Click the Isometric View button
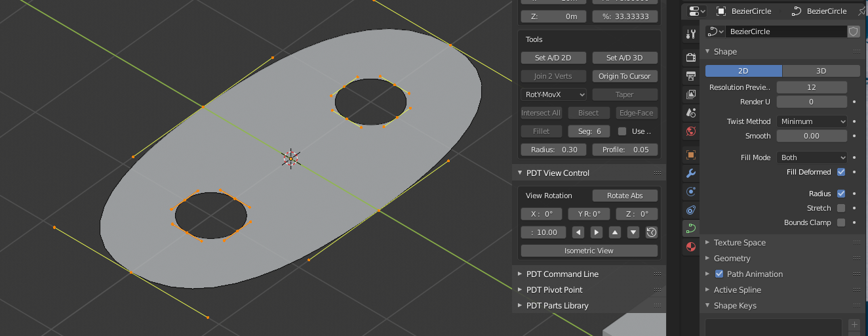Image resolution: width=868 pixels, height=336 pixels. (x=589, y=251)
